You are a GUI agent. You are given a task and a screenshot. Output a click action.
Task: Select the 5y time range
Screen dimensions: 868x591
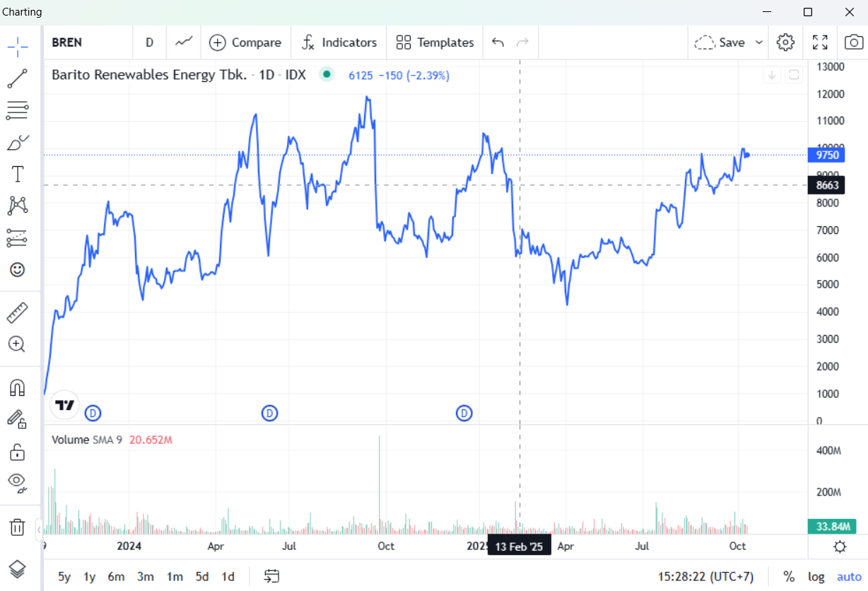[x=64, y=577]
